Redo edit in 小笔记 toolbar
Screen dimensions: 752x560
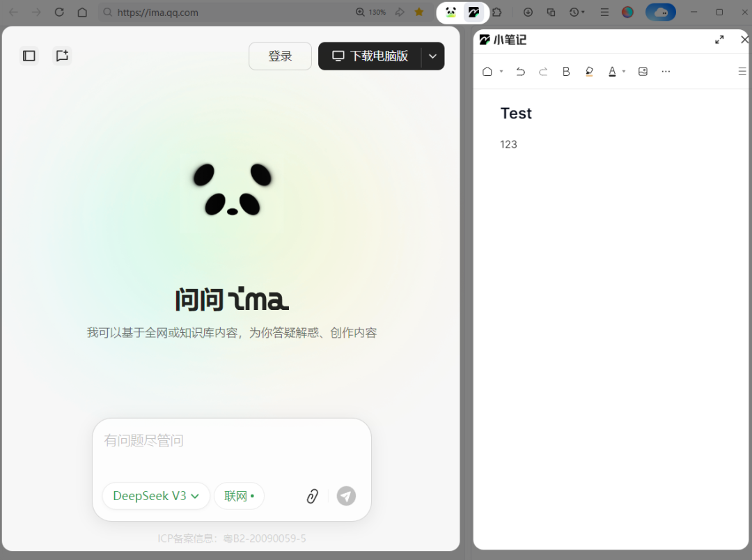click(x=543, y=72)
